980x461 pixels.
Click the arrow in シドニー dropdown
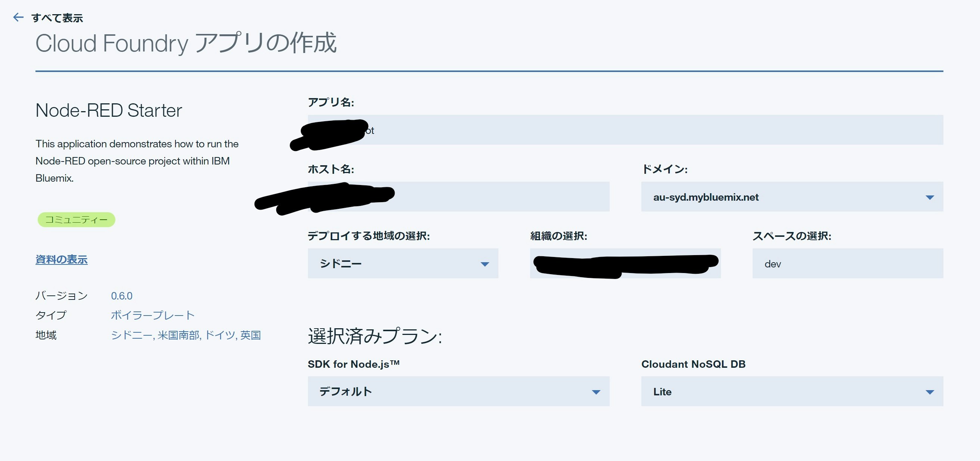[x=484, y=264]
